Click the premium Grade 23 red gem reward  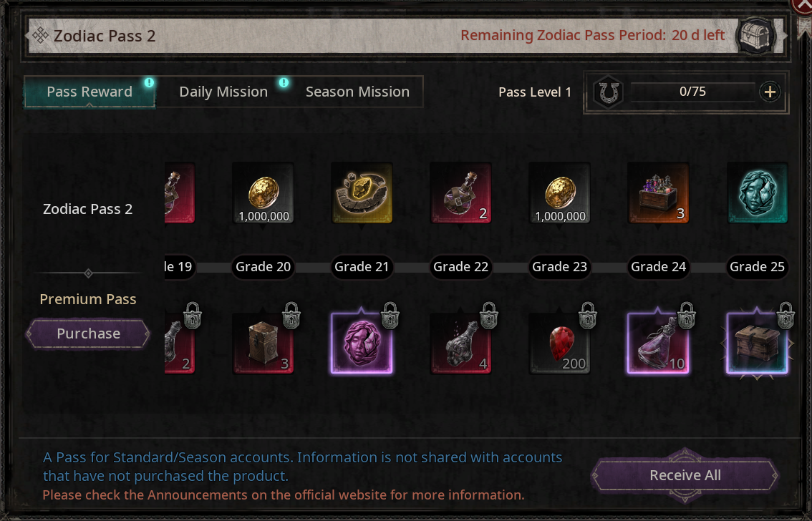point(559,343)
